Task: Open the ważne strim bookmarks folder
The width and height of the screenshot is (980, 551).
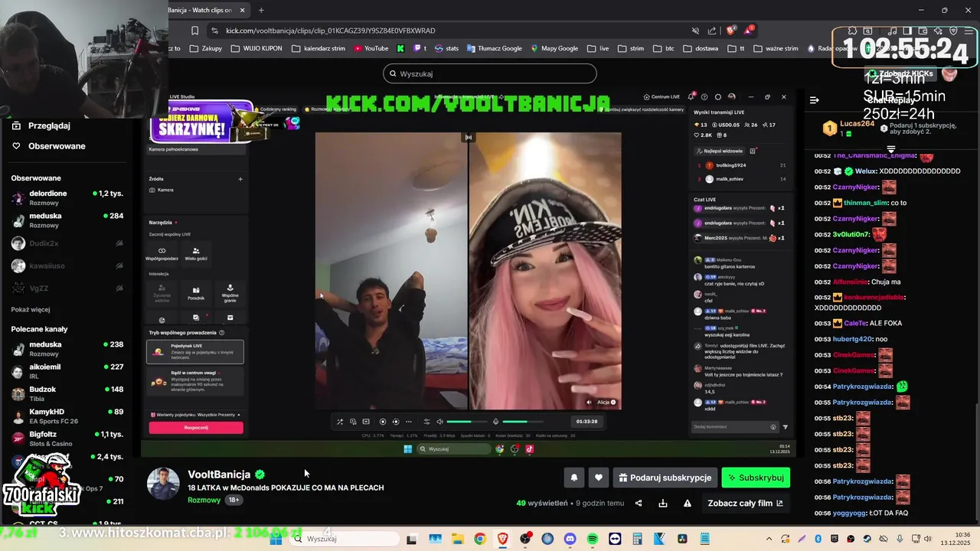Action: point(776,48)
